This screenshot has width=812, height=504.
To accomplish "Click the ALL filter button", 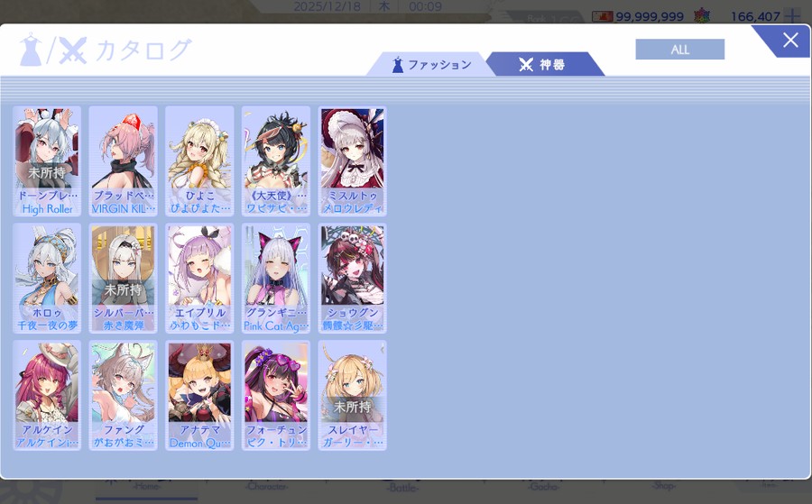I will [679, 50].
